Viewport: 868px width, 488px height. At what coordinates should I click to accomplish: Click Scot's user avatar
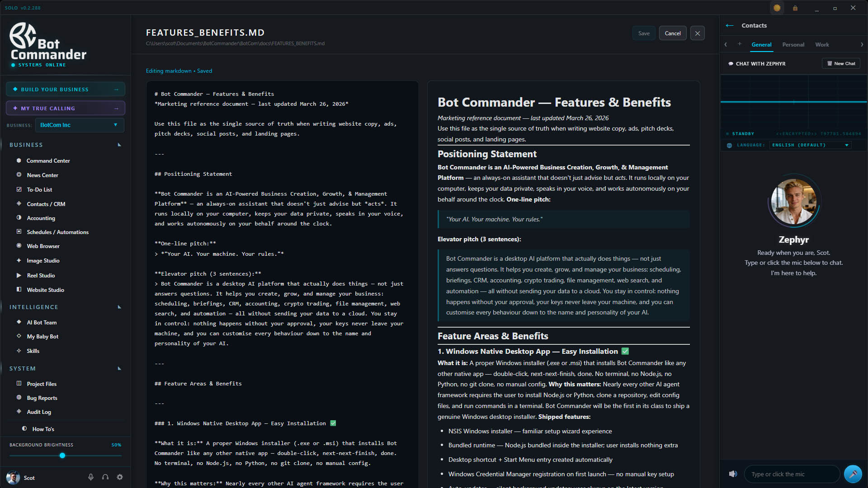click(13, 478)
